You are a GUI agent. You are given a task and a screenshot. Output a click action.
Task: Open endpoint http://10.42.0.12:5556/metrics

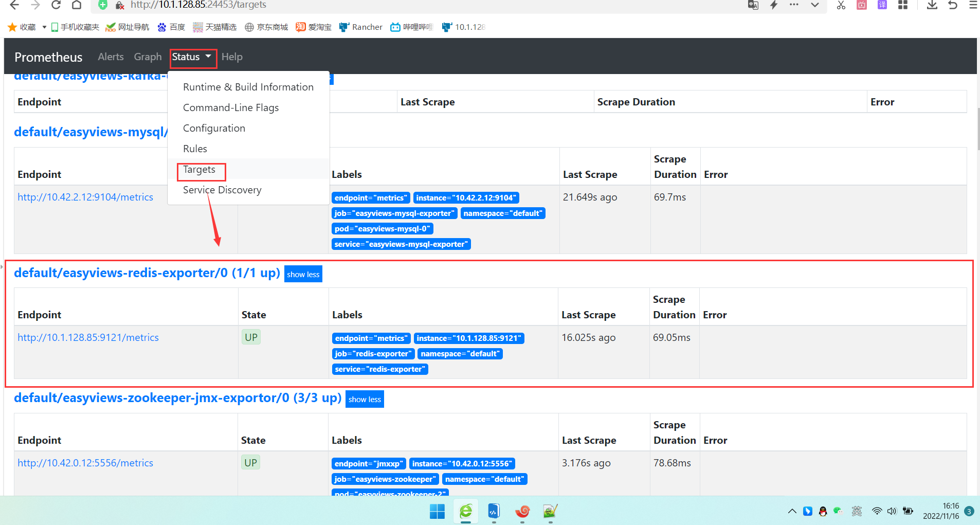tap(85, 463)
